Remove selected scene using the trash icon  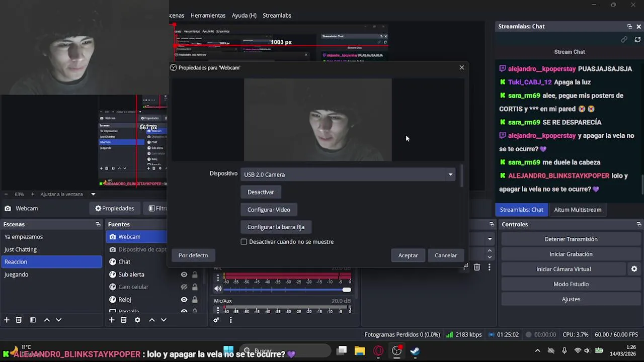19,320
